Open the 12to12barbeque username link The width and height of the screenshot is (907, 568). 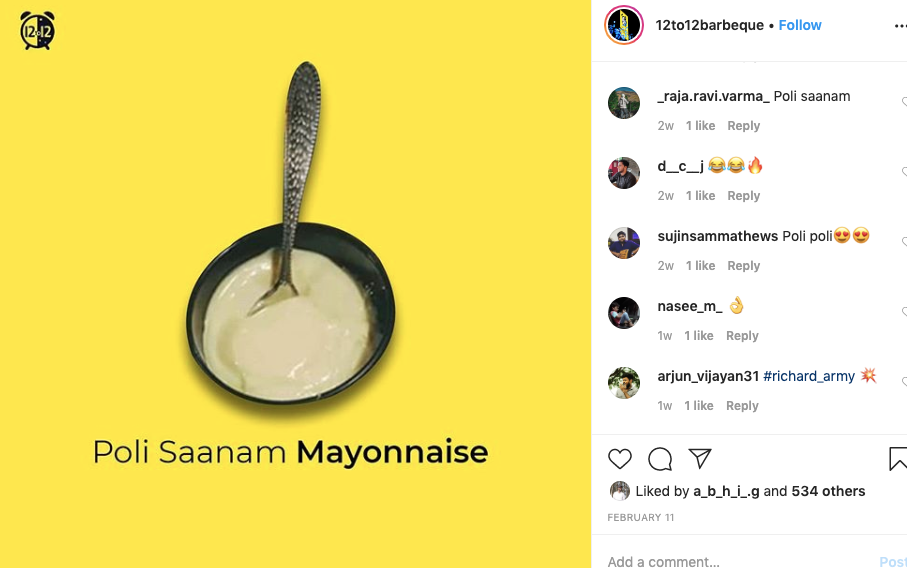[709, 25]
